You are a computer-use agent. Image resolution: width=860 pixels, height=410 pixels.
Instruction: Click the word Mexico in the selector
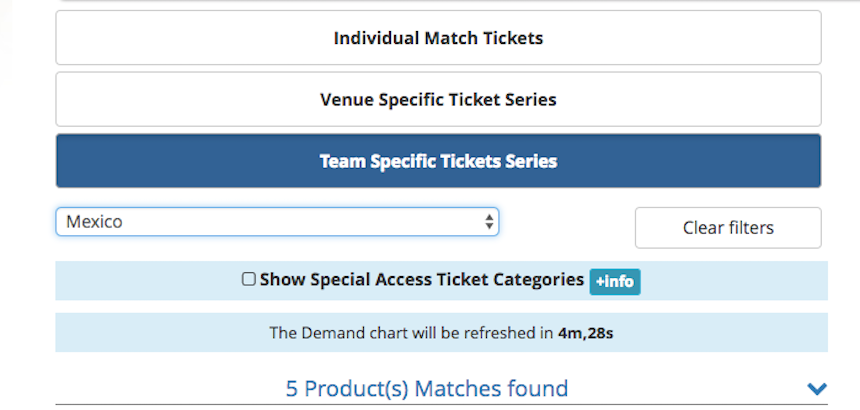click(x=94, y=222)
